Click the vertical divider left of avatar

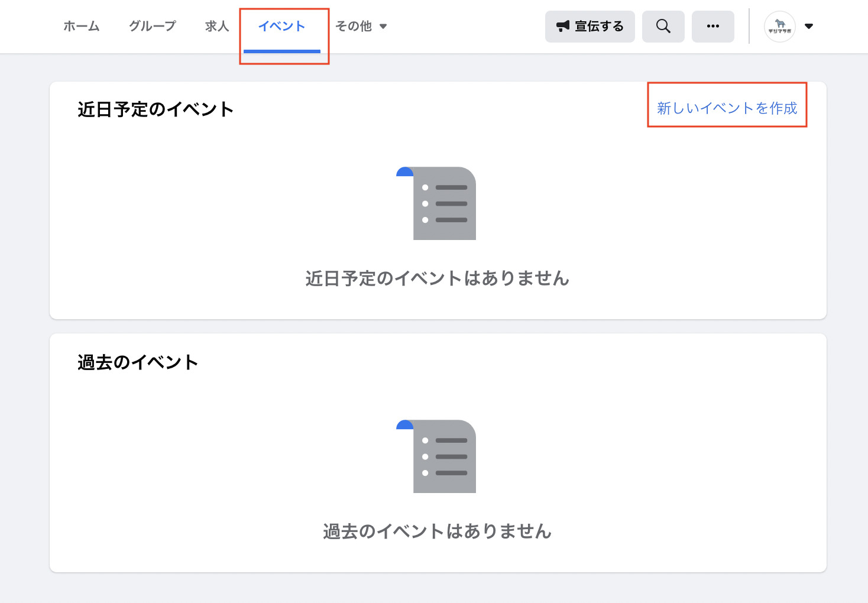(749, 27)
